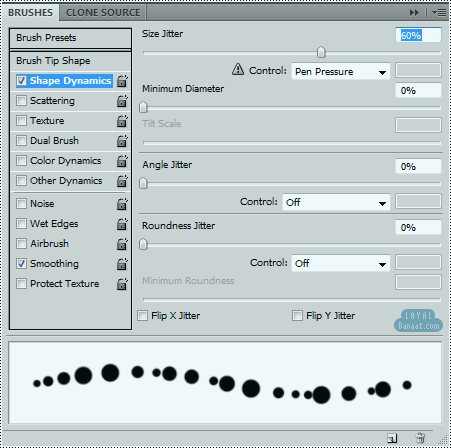Viewport: 451px width, 448px height.
Task: Open Angle Jitter control dropdown
Action: [336, 202]
